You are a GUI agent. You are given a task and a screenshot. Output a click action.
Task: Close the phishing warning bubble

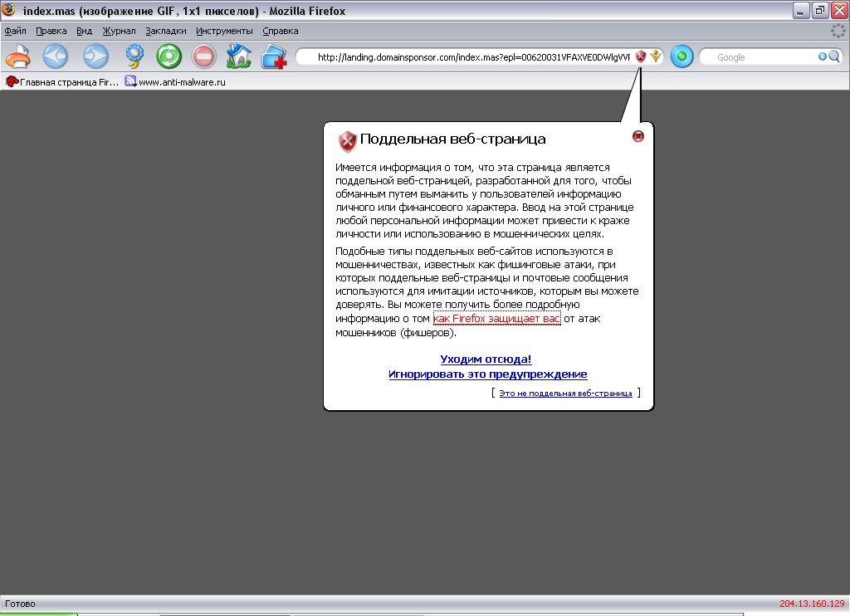point(638,136)
